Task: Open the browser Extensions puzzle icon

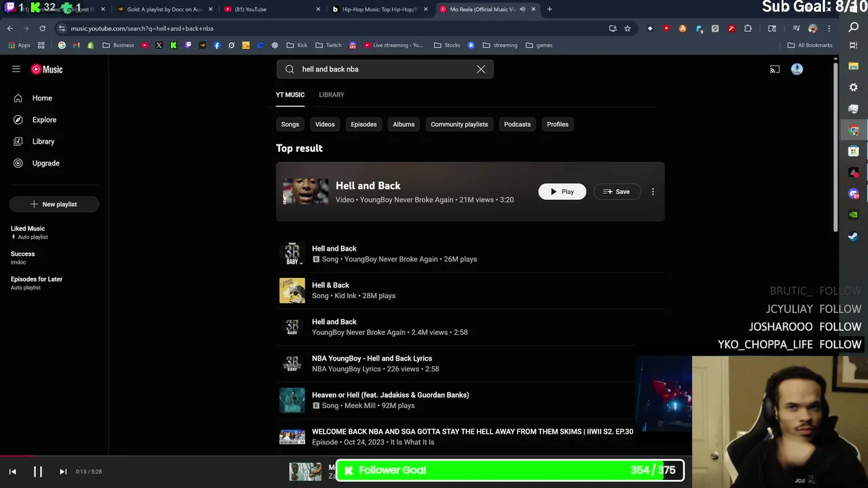Action: [x=748, y=28]
